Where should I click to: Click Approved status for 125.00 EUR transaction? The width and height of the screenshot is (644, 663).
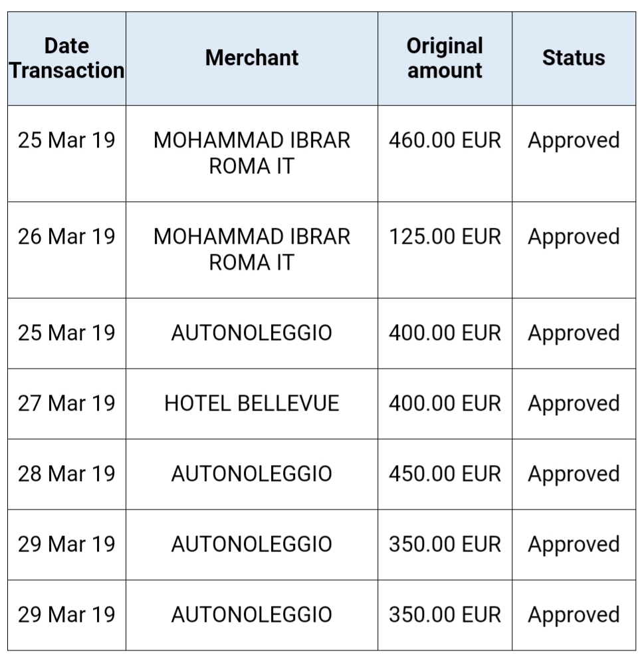(574, 237)
